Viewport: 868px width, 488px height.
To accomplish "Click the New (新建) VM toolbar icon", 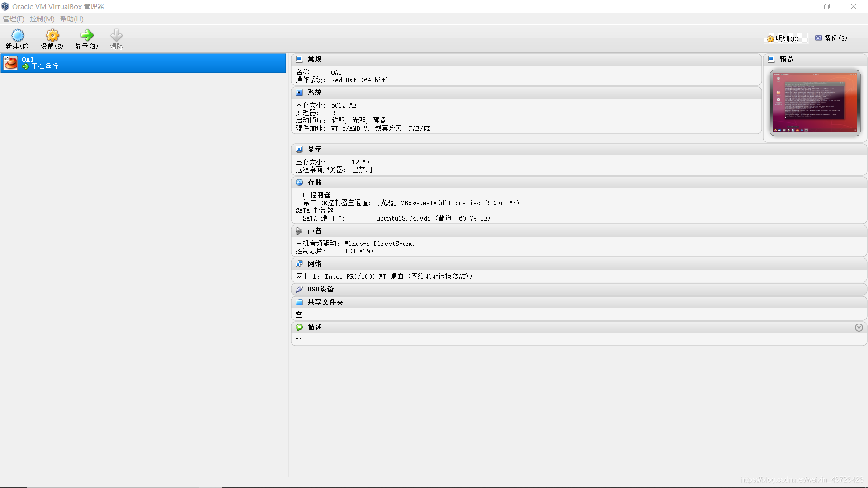I will 17,35.
